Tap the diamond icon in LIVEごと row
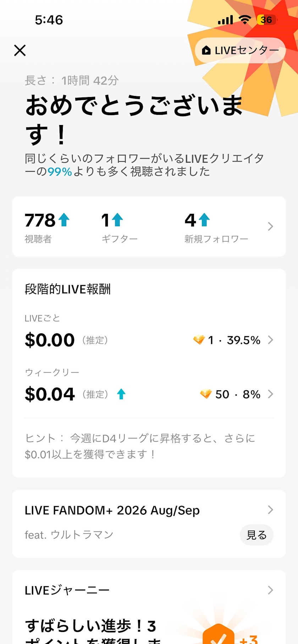The image size is (298, 644). point(199,340)
